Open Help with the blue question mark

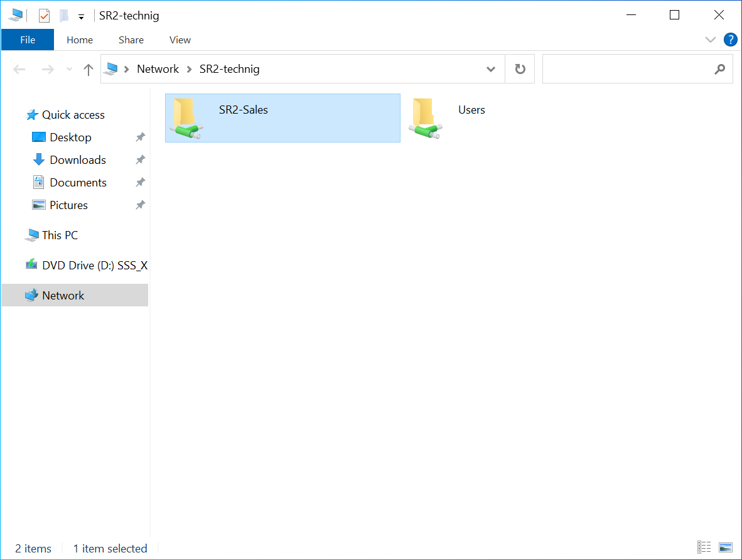point(730,40)
